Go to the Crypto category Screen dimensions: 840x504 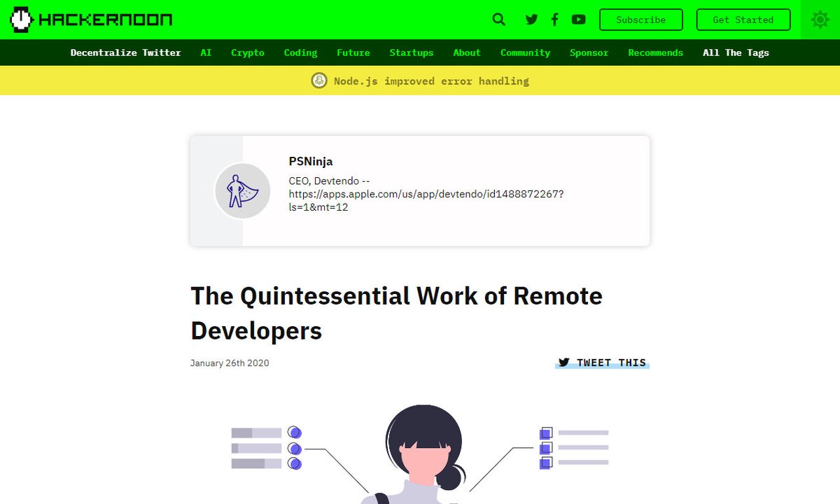(x=248, y=52)
